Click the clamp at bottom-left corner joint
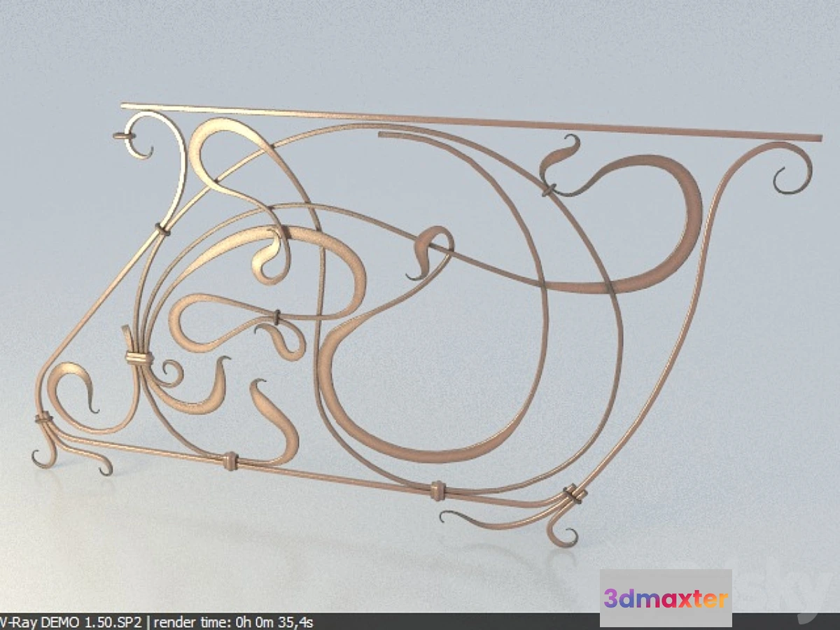This screenshot has height=630, width=840. click(43, 419)
